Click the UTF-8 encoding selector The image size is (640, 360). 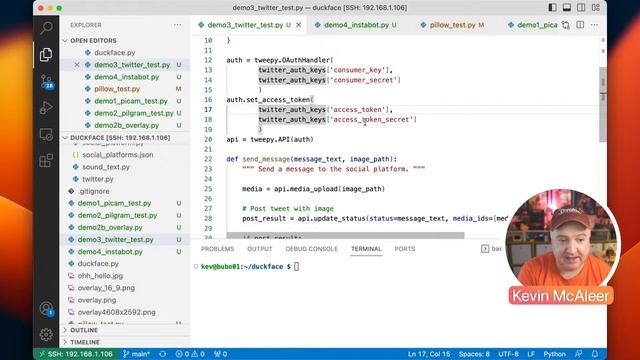coord(508,354)
